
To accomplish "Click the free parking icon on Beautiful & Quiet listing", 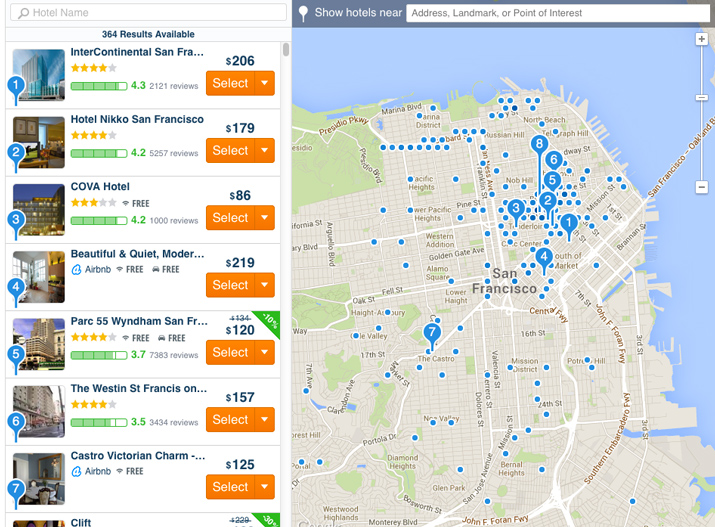I will 155,269.
